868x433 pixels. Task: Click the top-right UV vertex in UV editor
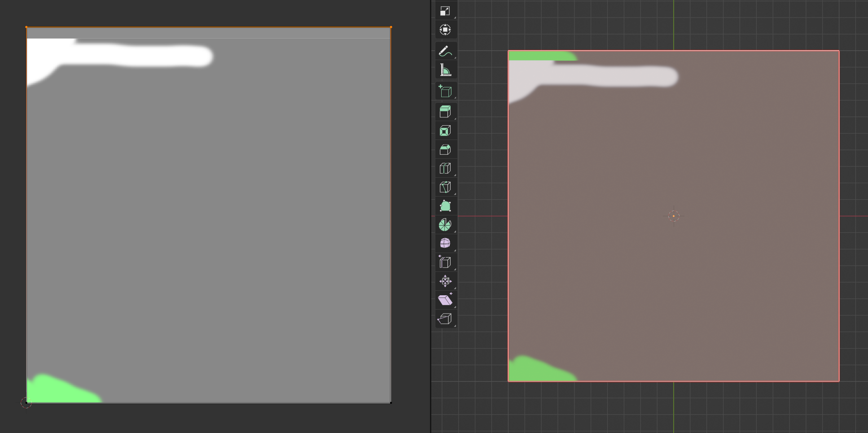coord(391,27)
